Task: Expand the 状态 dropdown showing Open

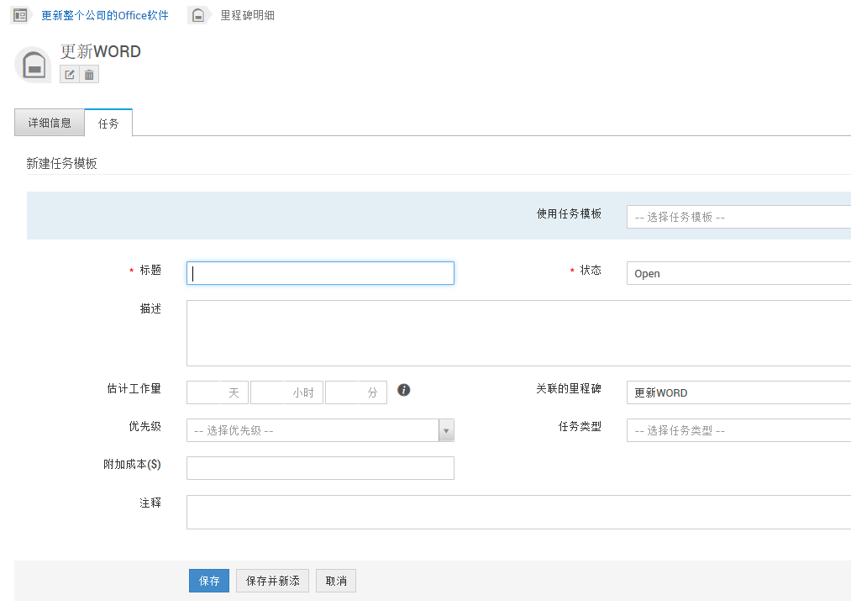Action: 738,273
